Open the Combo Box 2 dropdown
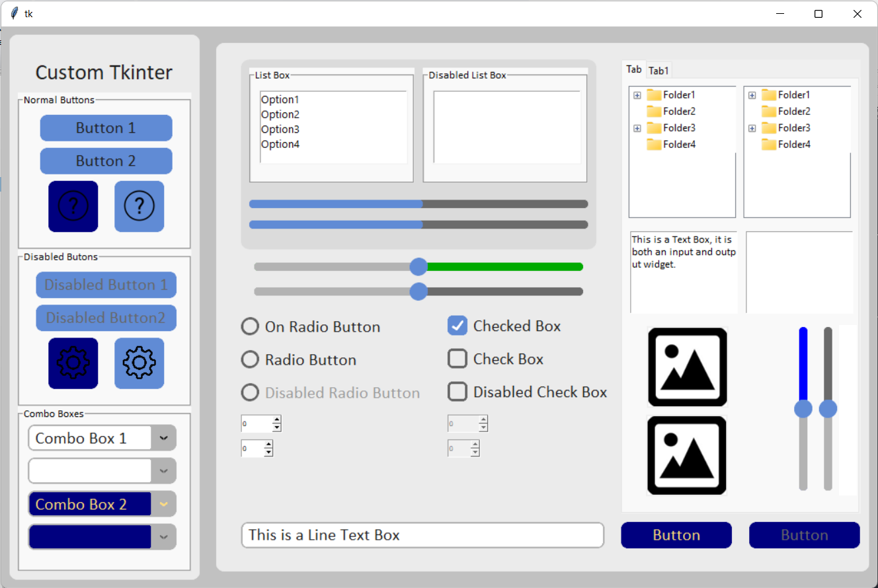The height and width of the screenshot is (588, 878). tap(163, 503)
